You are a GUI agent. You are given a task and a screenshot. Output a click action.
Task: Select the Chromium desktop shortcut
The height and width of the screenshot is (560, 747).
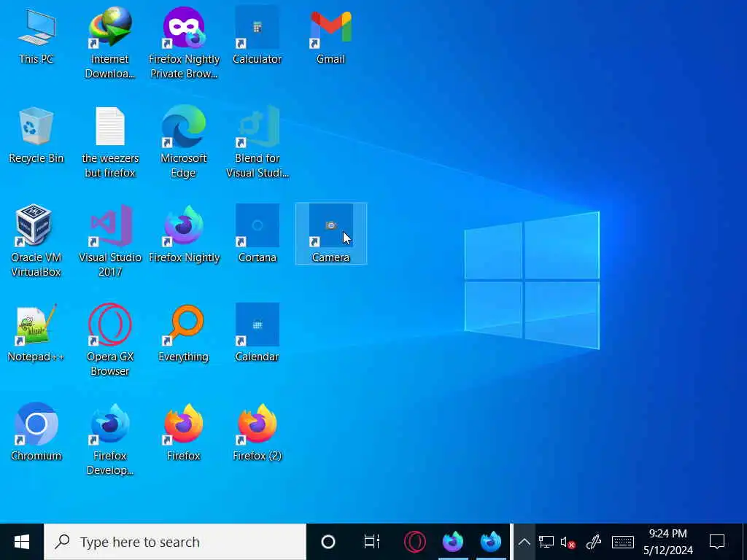point(36,432)
